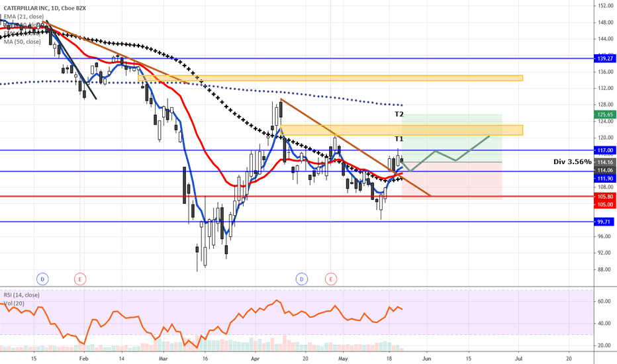Click the Apr date label

(255, 359)
